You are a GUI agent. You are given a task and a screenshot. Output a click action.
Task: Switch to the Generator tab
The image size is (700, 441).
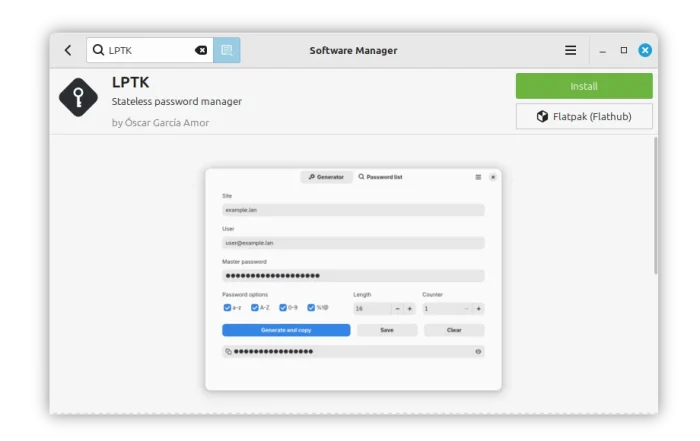point(326,177)
